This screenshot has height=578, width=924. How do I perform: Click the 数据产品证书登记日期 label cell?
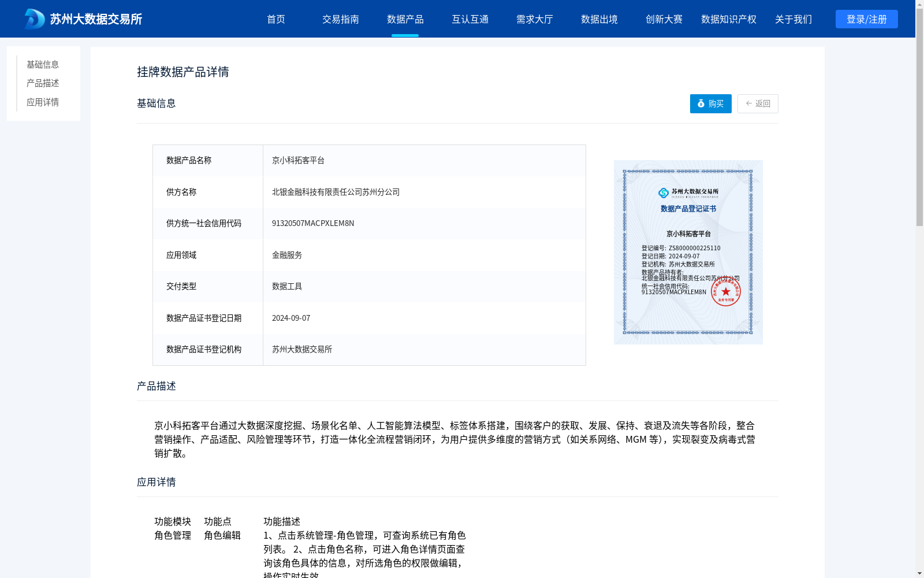[208, 318]
